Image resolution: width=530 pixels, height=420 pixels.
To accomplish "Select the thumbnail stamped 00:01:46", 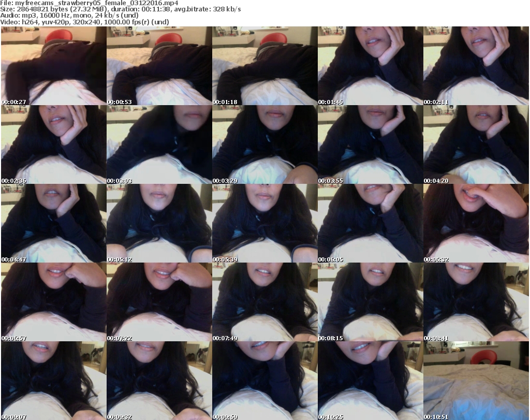I will pos(371,66).
